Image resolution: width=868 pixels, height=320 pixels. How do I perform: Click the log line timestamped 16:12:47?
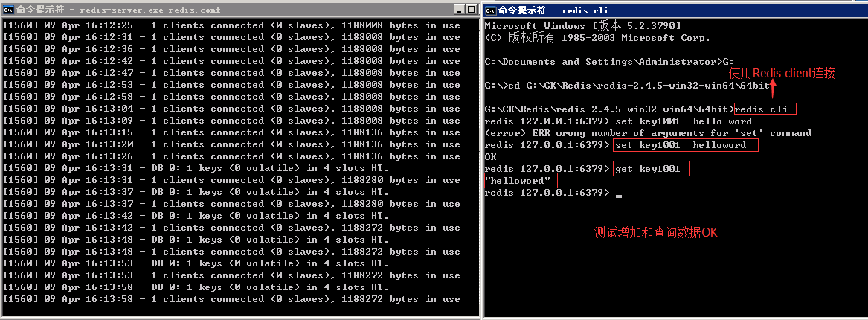(x=231, y=73)
